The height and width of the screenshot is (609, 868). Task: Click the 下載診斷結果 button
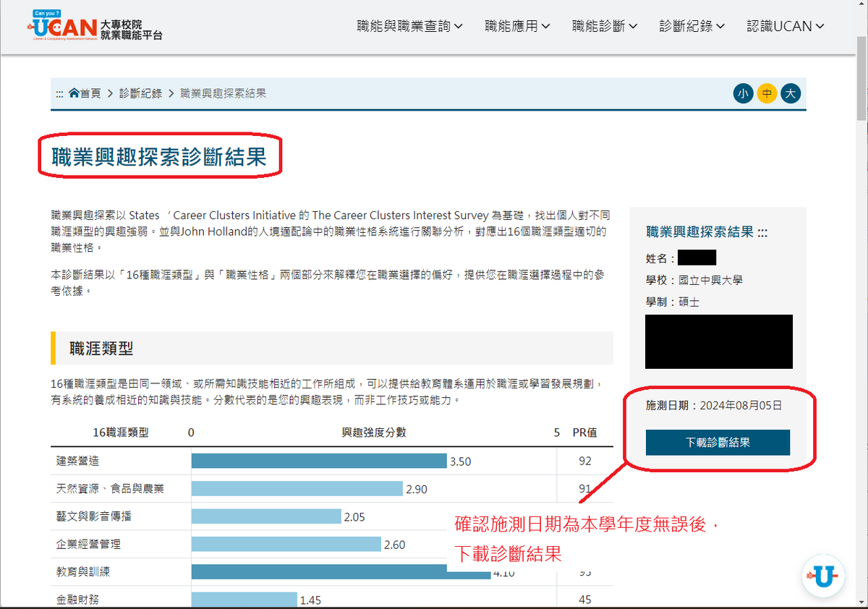(x=718, y=443)
